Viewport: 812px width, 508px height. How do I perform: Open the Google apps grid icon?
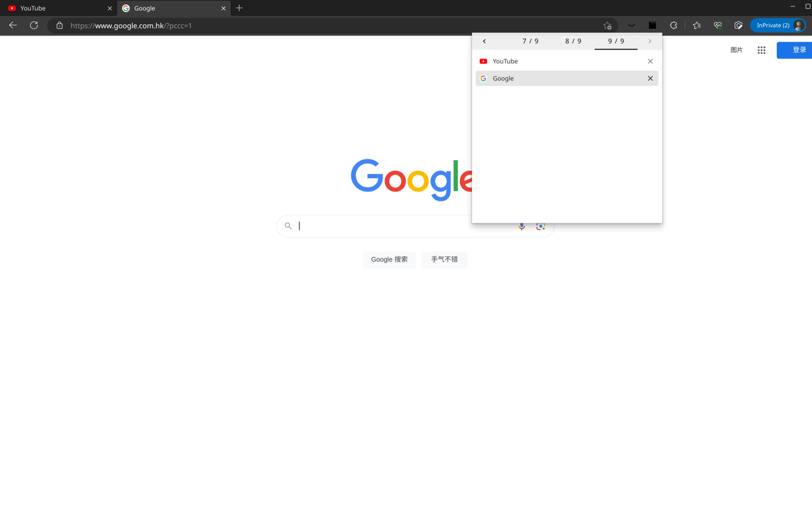pyautogui.click(x=761, y=50)
